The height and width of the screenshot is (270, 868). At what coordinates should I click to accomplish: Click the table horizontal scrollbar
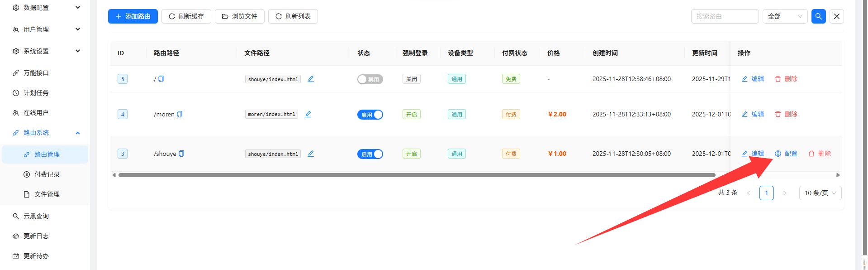coord(416,175)
